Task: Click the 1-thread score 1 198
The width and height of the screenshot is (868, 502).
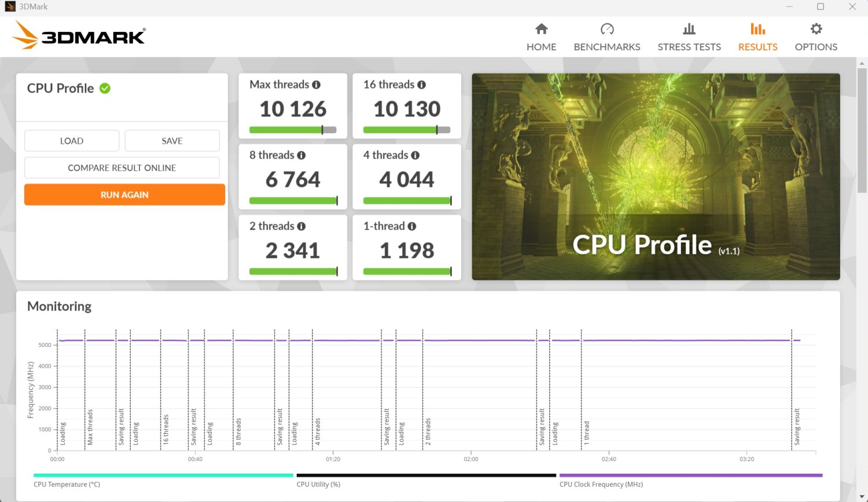Action: tap(407, 250)
